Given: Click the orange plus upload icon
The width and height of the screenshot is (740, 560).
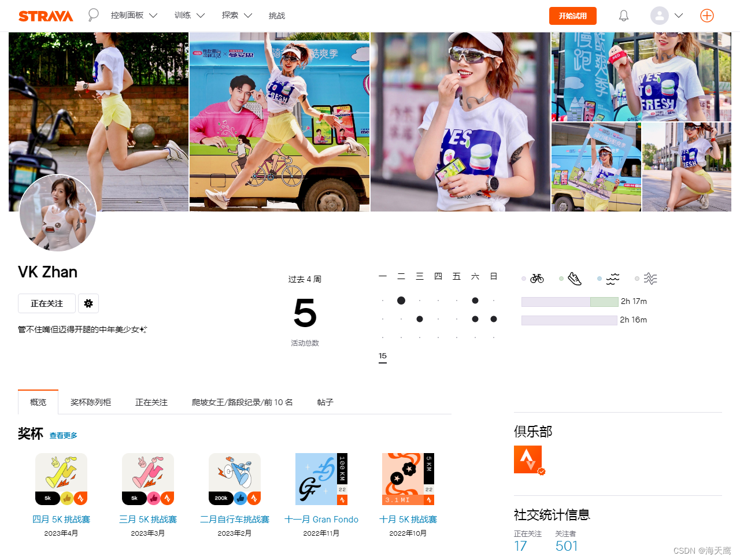Looking at the screenshot, I should point(707,16).
